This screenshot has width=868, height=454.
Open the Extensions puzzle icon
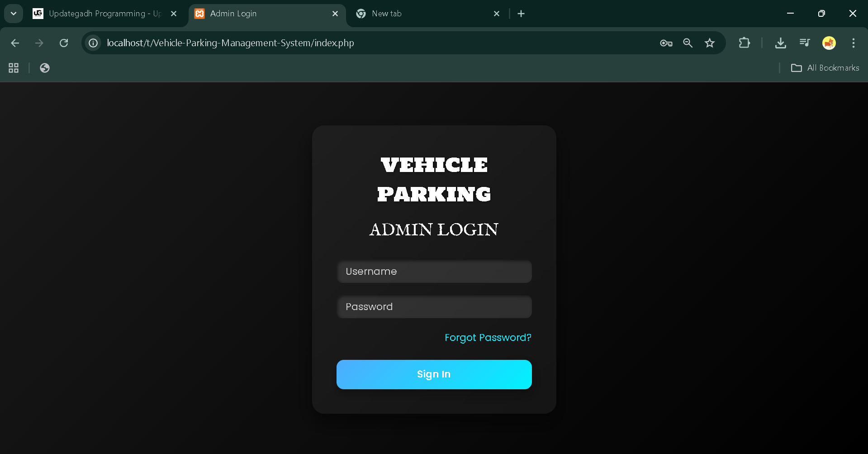[x=744, y=43]
